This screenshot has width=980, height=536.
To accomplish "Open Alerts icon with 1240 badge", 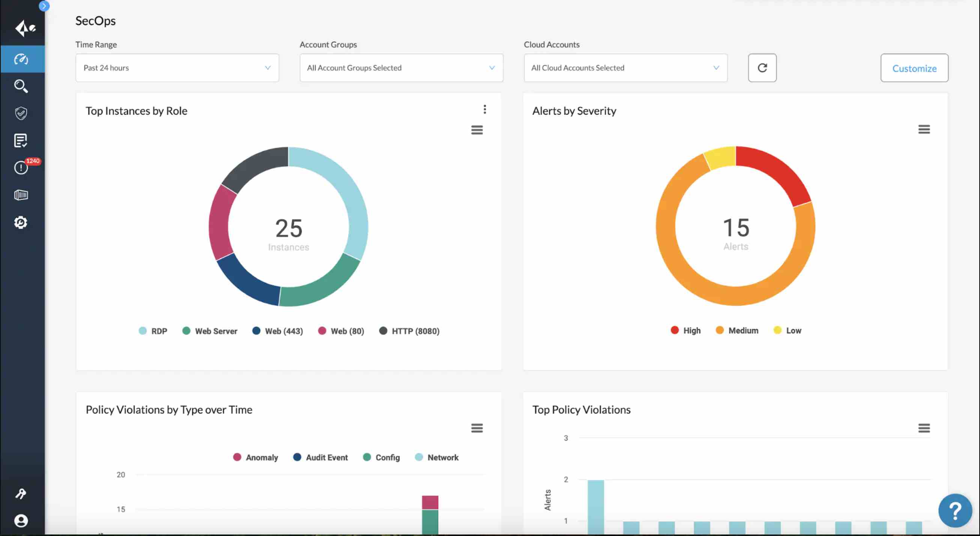I will click(21, 168).
